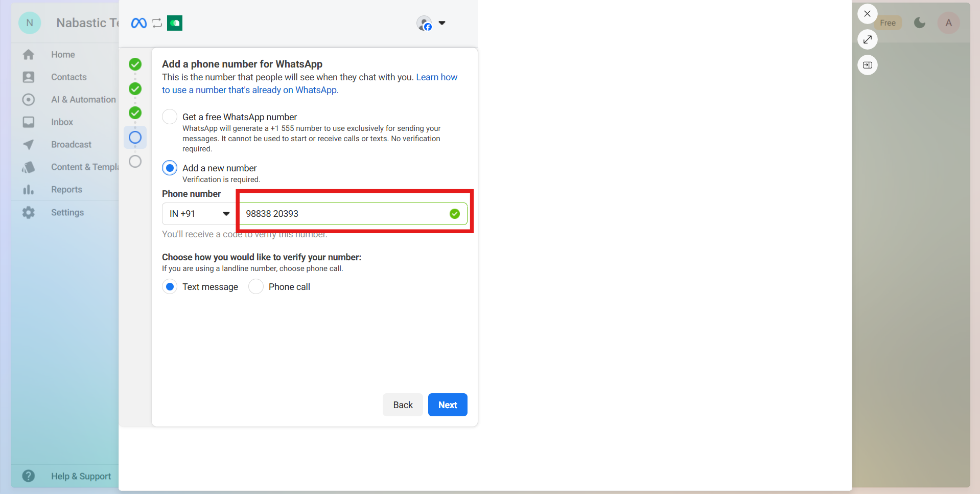This screenshot has width=980, height=494.
Task: Click the green validation checkmark in phone field
Action: tap(455, 214)
